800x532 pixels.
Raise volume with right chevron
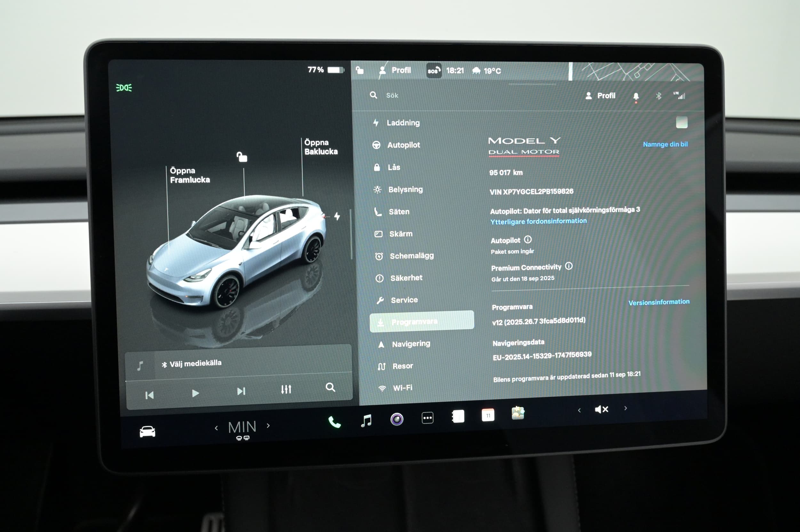tap(626, 408)
